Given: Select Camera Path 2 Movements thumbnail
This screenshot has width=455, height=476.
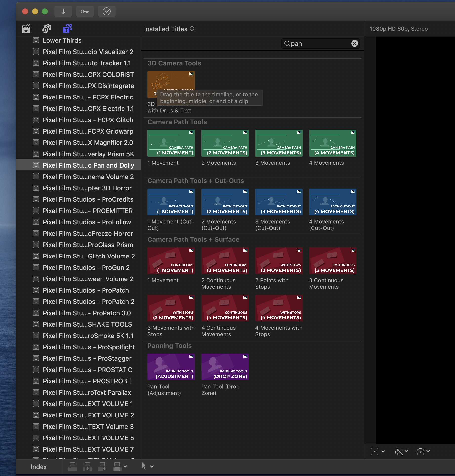Looking at the screenshot, I should pos(225,143).
